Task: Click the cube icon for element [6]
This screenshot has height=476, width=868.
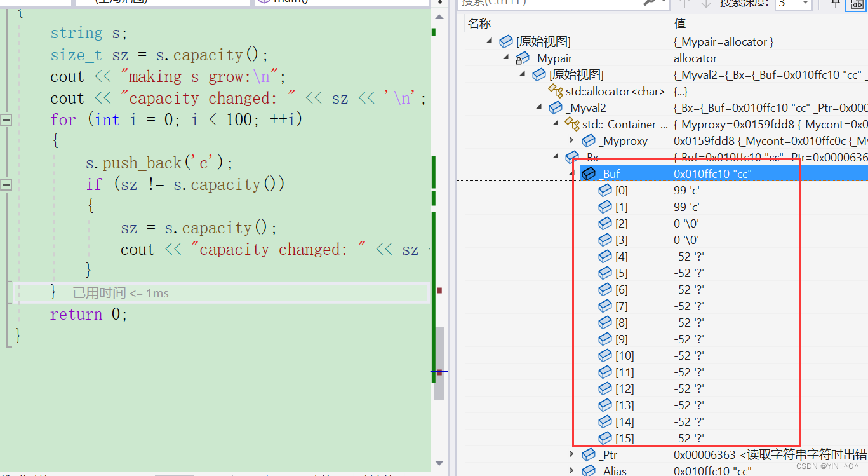Action: coord(605,290)
